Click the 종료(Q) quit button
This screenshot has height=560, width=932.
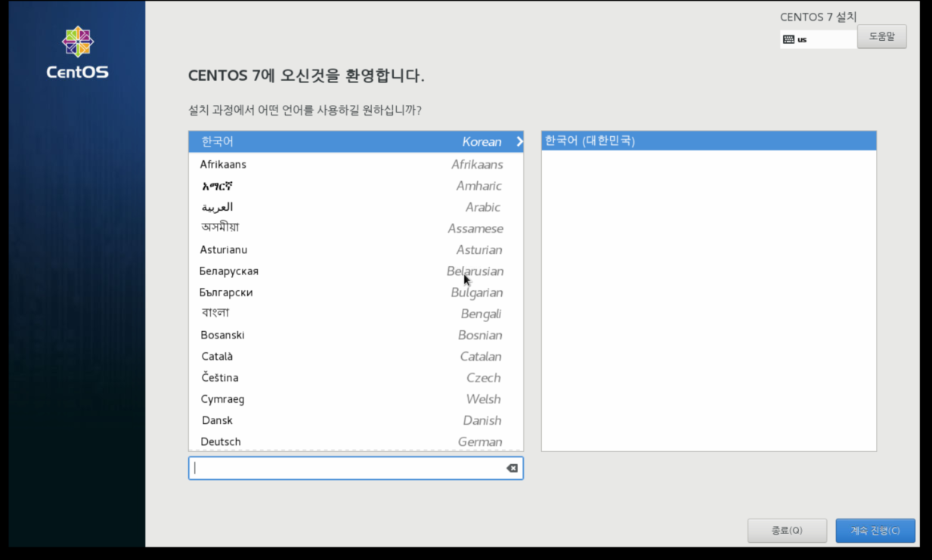[x=787, y=531]
